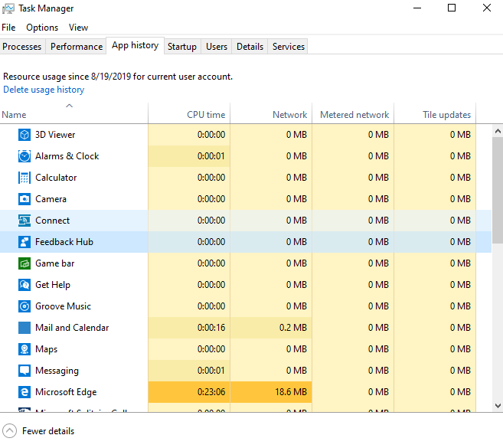Select the Groove Music row name
The height and width of the screenshot is (448, 503).
tap(63, 306)
